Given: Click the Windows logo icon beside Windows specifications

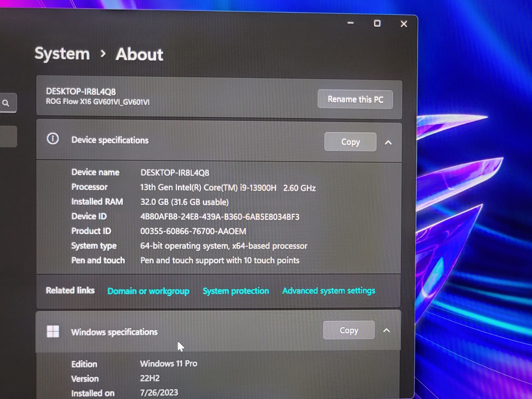Looking at the screenshot, I should 53,331.
